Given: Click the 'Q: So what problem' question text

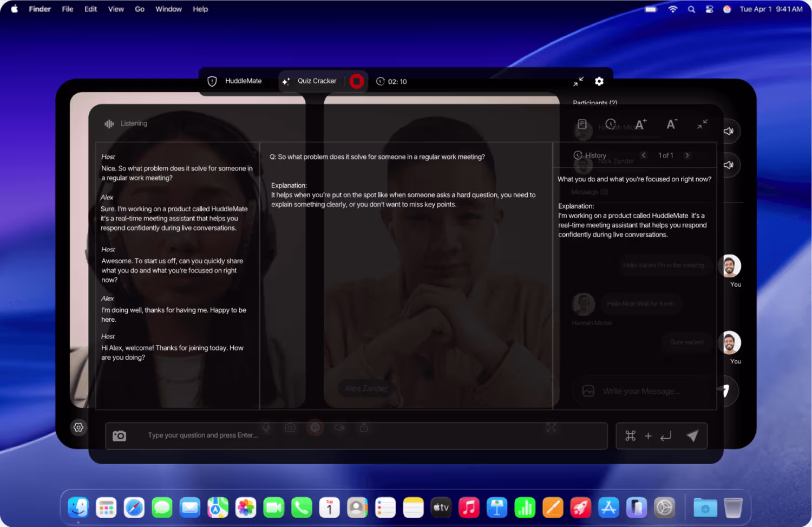Looking at the screenshot, I should tap(377, 157).
